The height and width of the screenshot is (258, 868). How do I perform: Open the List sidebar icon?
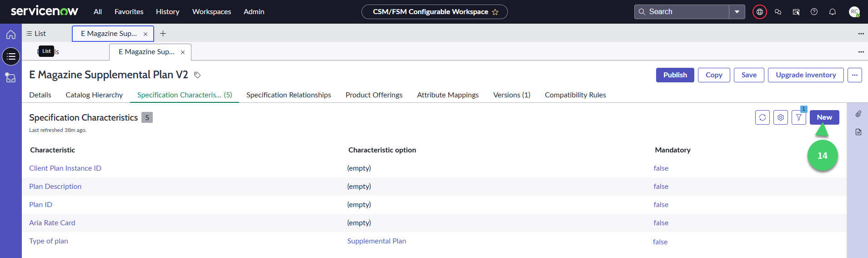coord(11,56)
